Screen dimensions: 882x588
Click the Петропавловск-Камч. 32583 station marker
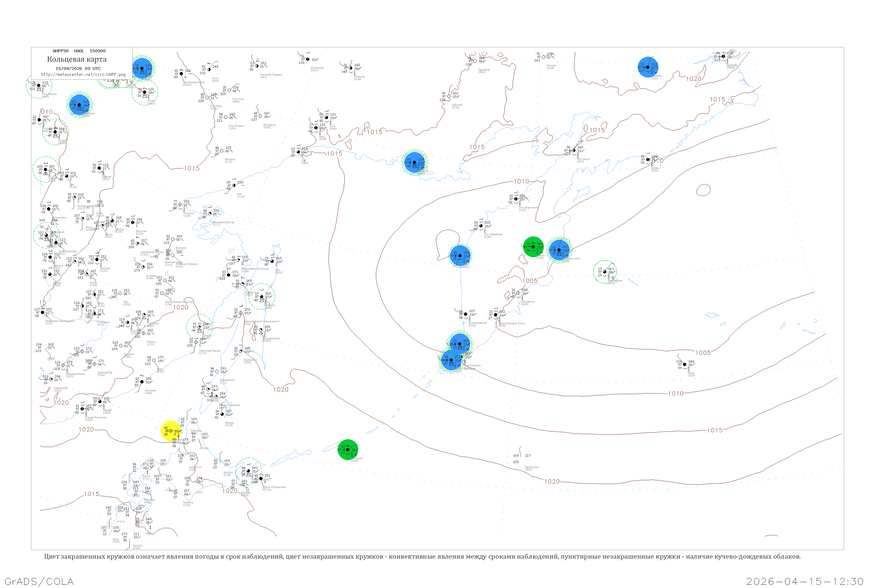click(x=495, y=315)
